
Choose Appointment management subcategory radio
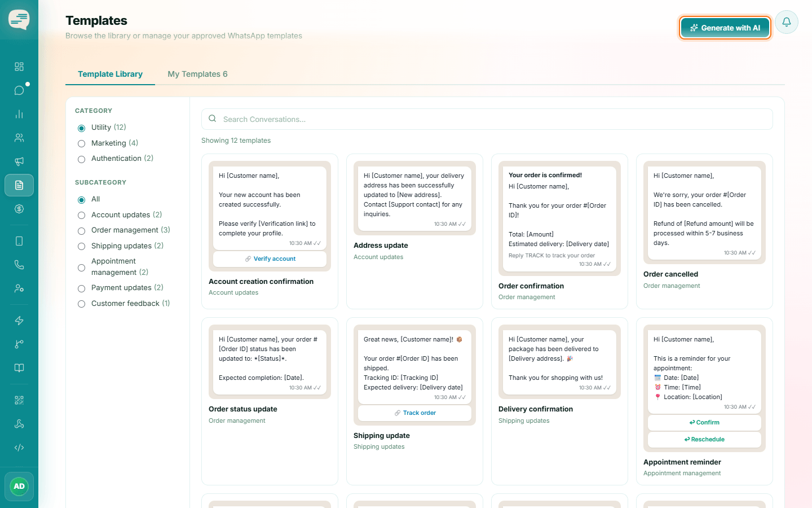tap(81, 268)
